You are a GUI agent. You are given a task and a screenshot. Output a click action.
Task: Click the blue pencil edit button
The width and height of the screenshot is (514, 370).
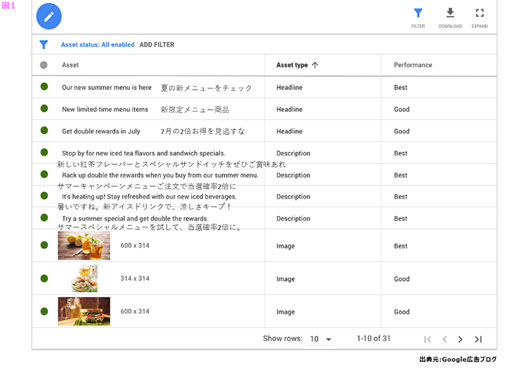[49, 16]
